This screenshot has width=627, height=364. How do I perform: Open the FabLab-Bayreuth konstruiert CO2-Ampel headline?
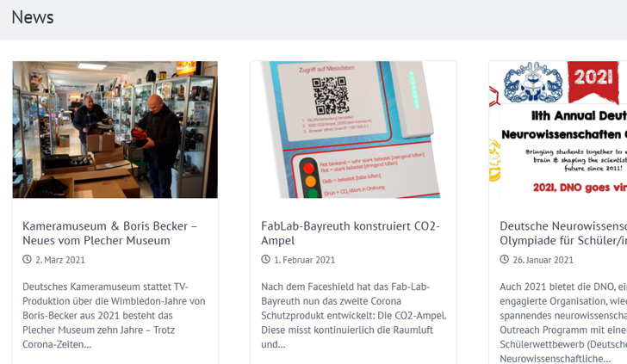[351, 233]
